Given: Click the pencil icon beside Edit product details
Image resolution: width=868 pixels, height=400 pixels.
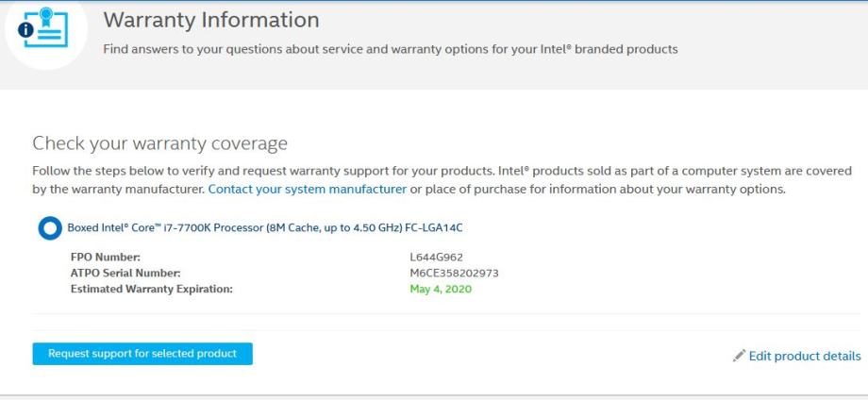Looking at the screenshot, I should pos(739,357).
